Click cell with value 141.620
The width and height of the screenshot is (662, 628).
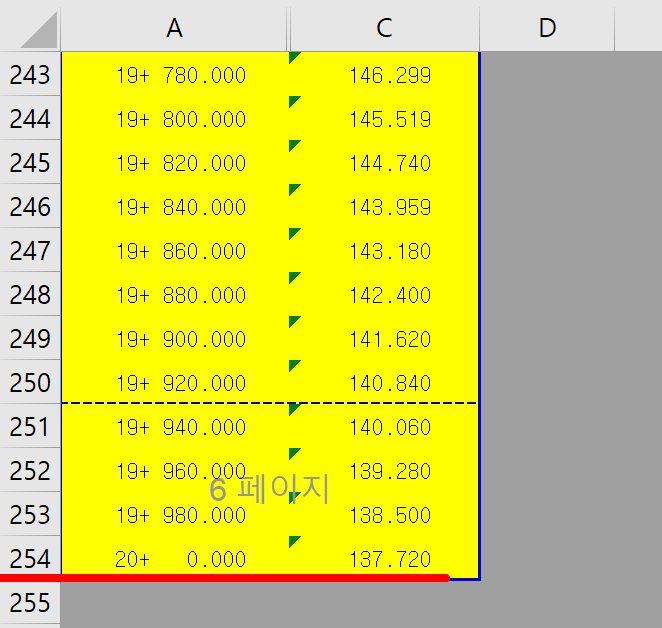tap(384, 338)
